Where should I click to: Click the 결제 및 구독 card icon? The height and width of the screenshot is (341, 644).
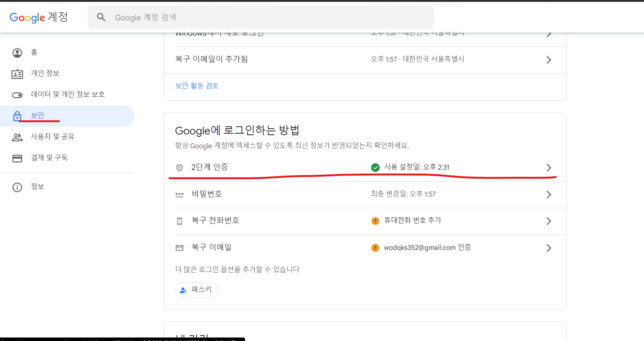point(17,159)
